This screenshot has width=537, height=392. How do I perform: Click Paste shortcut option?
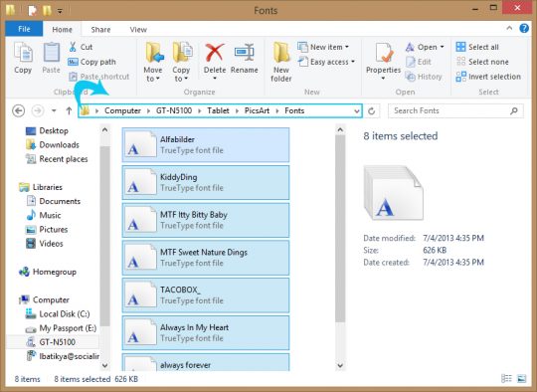[x=99, y=77]
